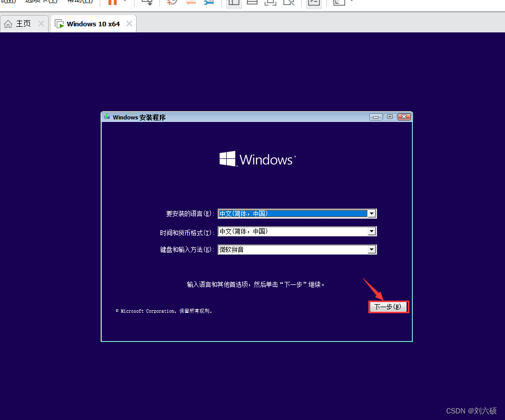Close the 主页 tab
The height and width of the screenshot is (420, 505).
click(41, 23)
